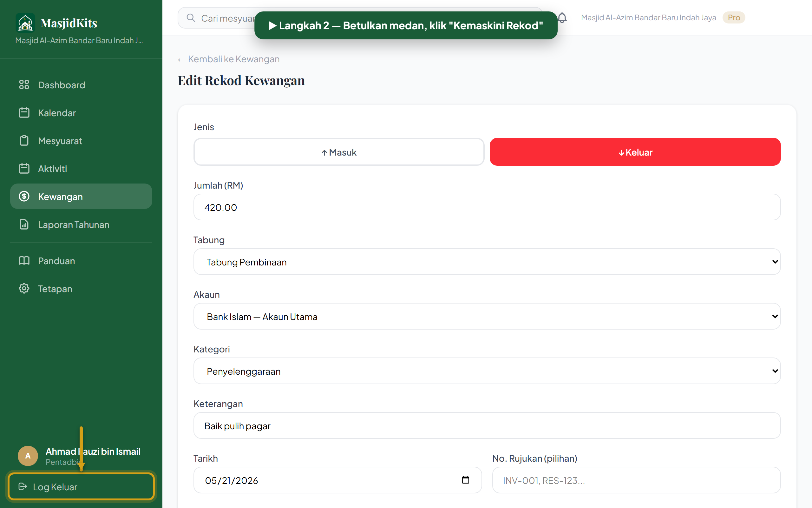
Task: Click the Tetapan gear icon
Action: pos(24,288)
